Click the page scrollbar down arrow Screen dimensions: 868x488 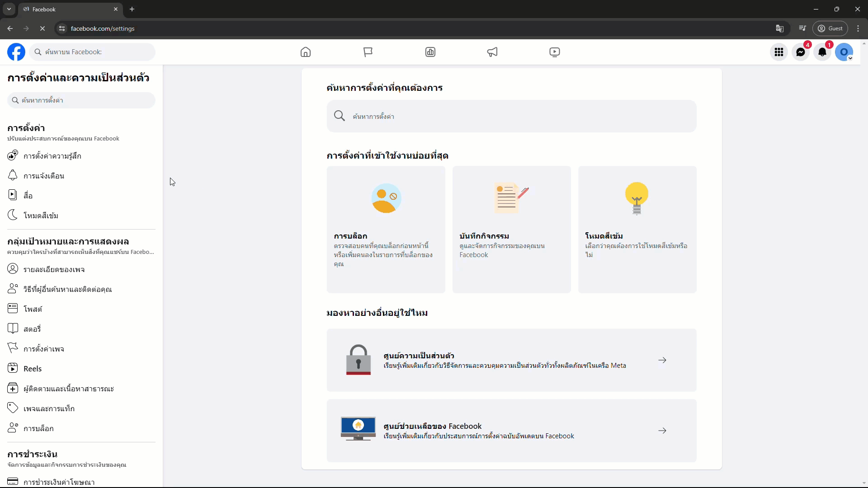click(x=864, y=483)
